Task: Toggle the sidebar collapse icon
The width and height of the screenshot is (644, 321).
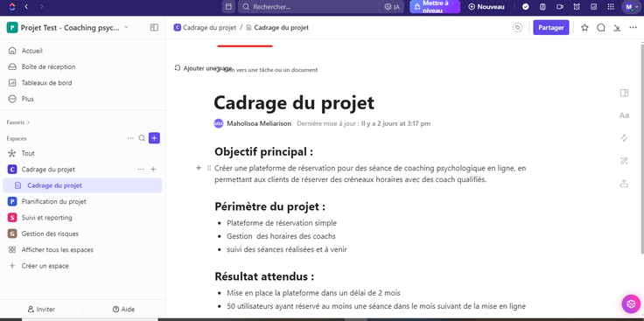Action: (x=154, y=27)
